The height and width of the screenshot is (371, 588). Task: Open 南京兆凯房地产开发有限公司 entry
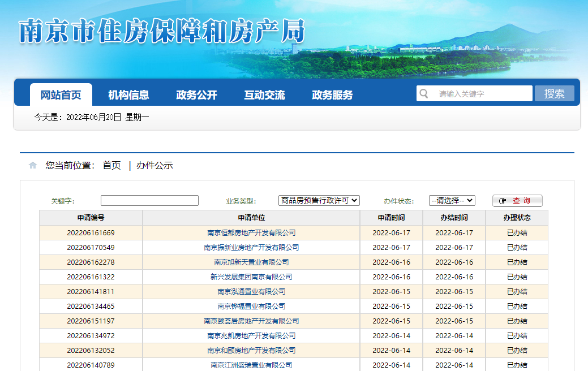coord(251,336)
